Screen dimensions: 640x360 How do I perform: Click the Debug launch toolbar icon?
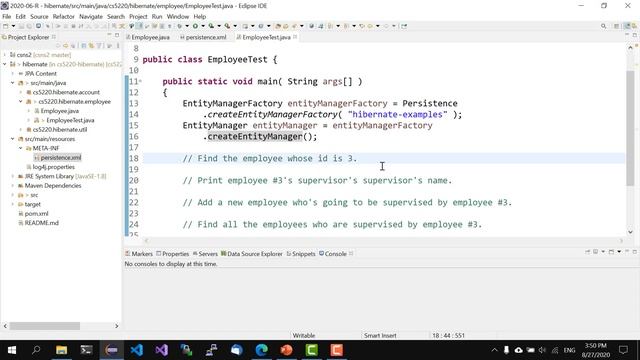click(x=180, y=26)
